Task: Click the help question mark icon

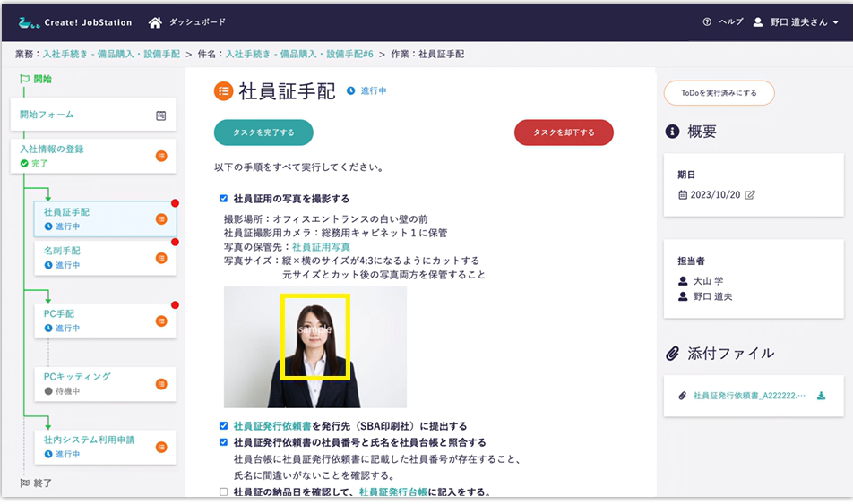Action: click(707, 22)
